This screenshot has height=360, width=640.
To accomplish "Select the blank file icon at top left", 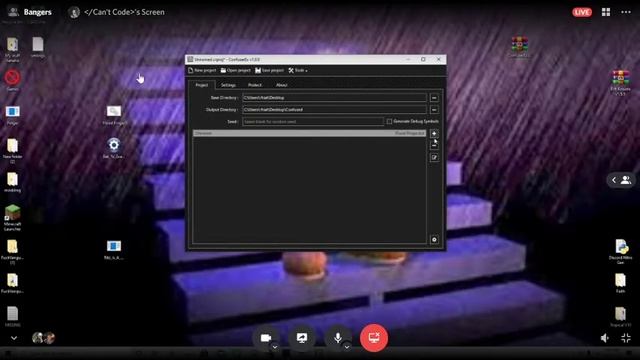I will 38,47.
